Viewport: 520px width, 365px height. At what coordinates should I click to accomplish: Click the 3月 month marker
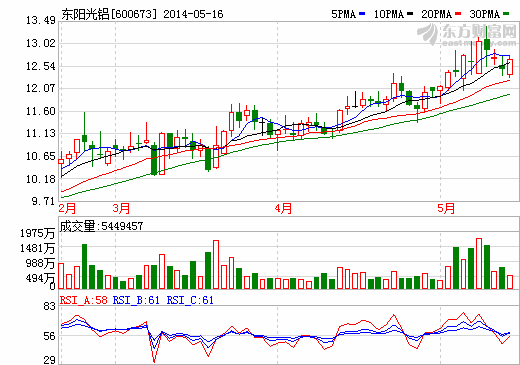click(x=121, y=209)
